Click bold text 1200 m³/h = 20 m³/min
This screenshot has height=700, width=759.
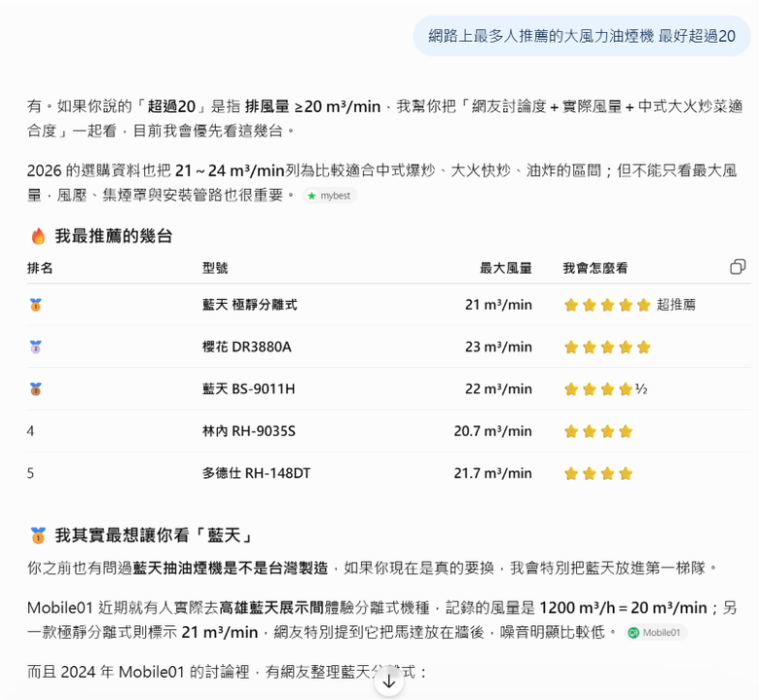click(x=623, y=608)
